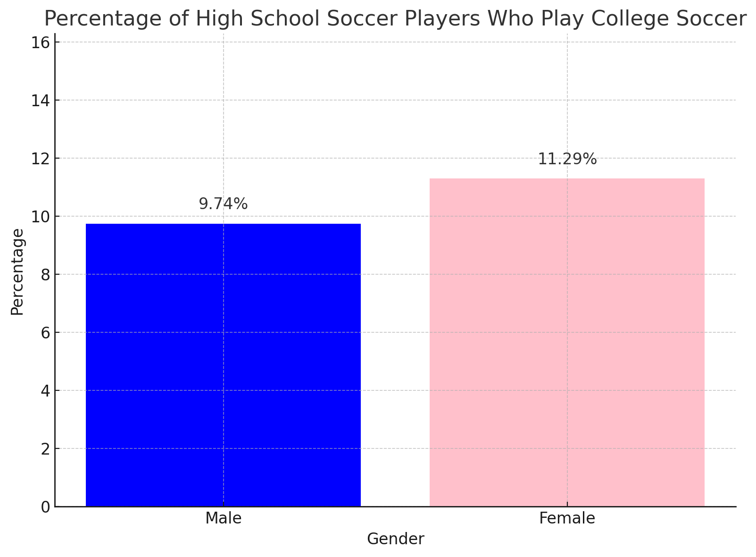Click the blue Male bar
The image size is (756, 557).
coord(223,365)
